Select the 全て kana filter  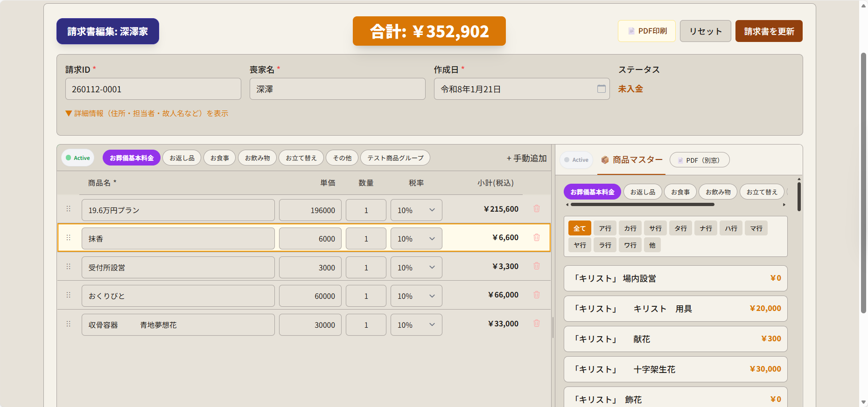(x=580, y=228)
